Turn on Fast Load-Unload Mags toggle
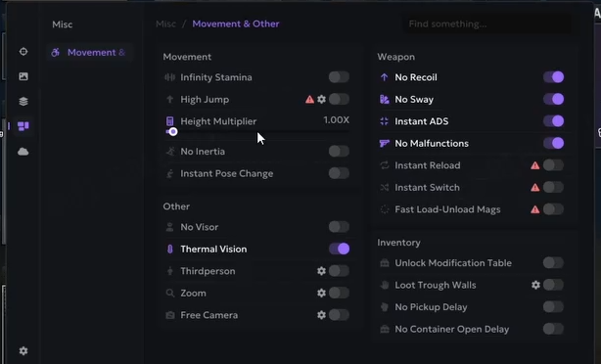The image size is (601, 364). (553, 209)
